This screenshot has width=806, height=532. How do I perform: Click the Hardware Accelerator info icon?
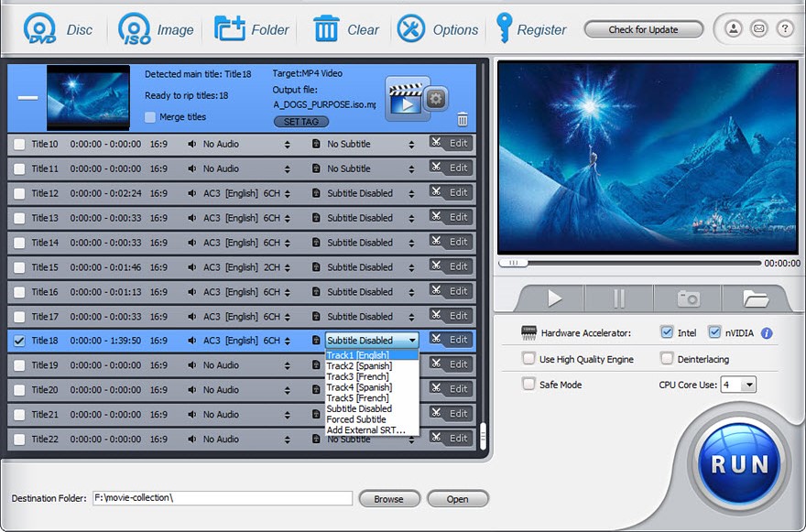coord(768,333)
